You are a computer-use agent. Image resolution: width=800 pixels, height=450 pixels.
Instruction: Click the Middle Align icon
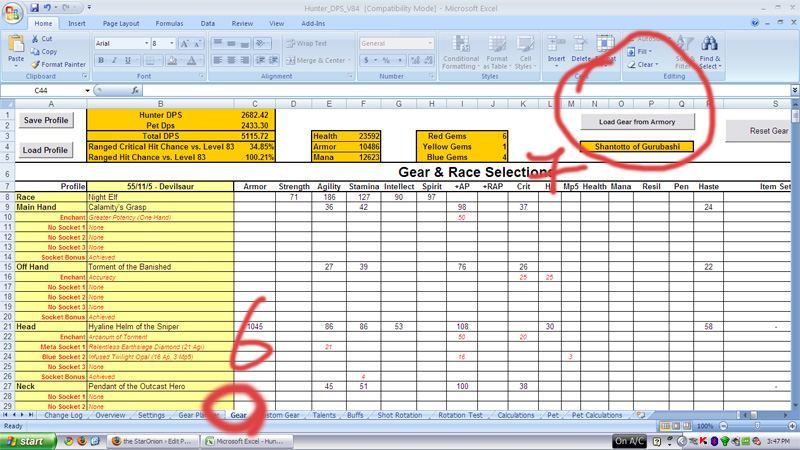point(231,43)
